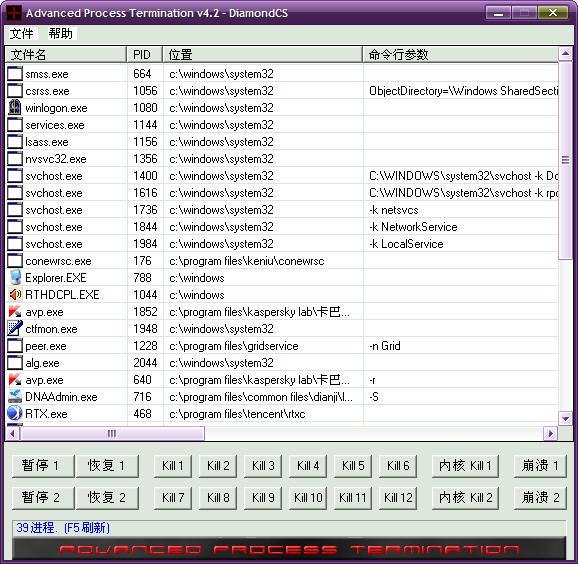Open the 文件 menu
Viewport: 578px width, 564px height.
[21, 34]
